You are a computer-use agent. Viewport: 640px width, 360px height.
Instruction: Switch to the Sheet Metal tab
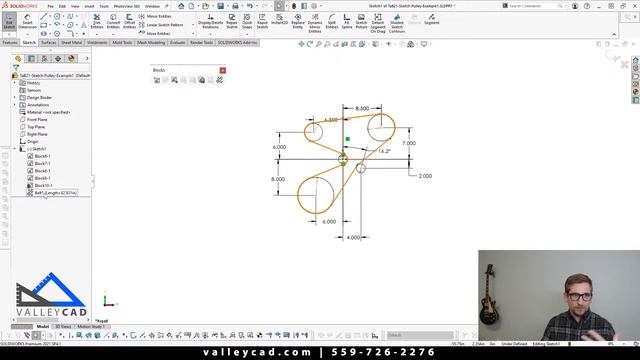71,42
